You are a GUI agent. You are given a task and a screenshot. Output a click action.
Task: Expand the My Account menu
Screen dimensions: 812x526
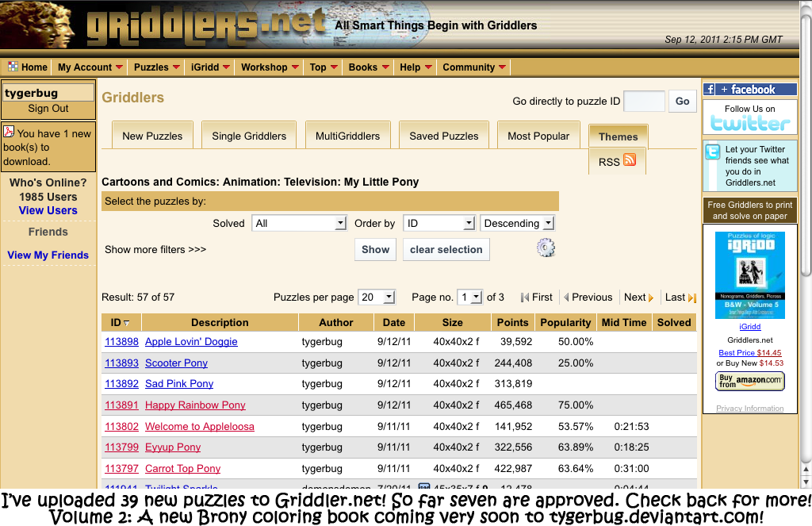pos(90,67)
